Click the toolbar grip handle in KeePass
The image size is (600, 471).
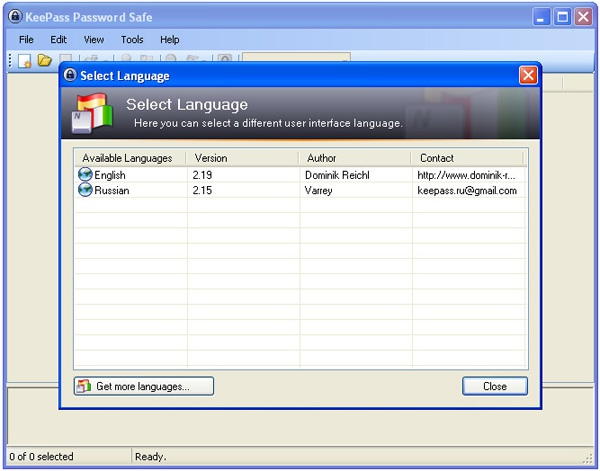(10, 60)
